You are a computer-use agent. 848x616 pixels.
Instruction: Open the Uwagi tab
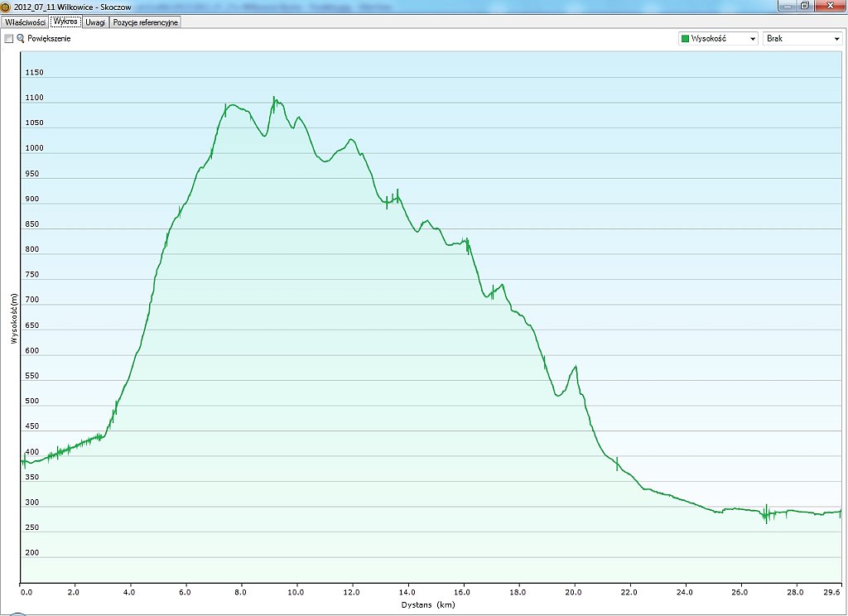[95, 22]
